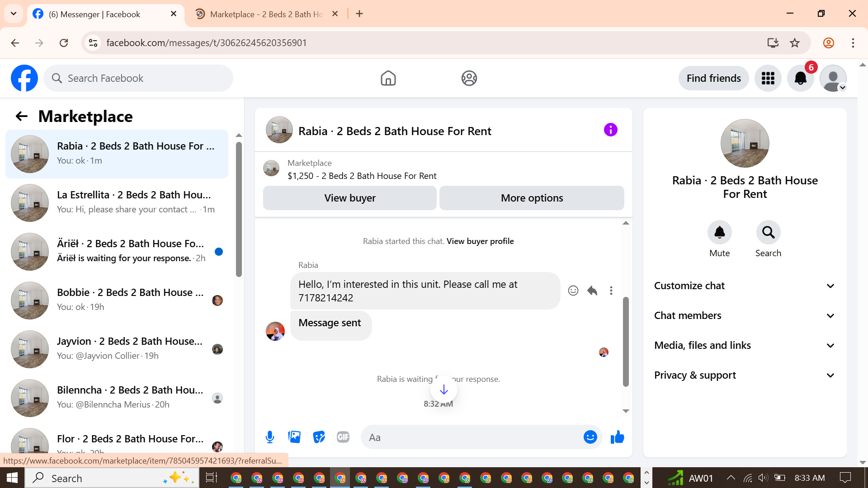Open the Facebook logo home link
The width and height of the screenshot is (868, 488).
(x=24, y=78)
